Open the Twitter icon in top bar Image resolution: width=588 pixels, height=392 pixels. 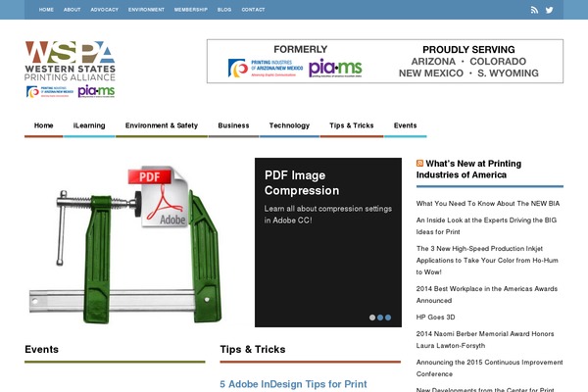click(550, 10)
